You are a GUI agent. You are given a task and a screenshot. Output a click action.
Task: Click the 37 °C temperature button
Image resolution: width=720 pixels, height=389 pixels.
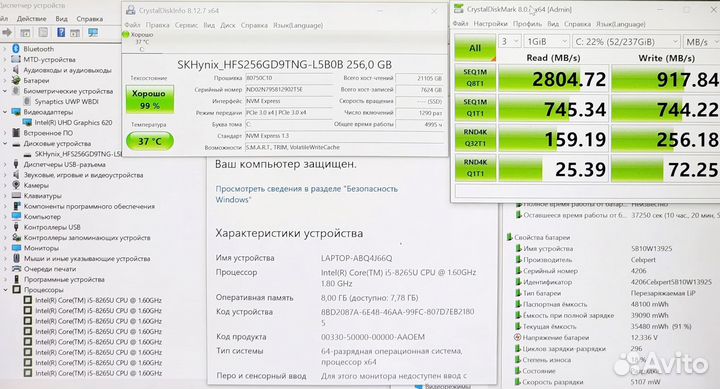(150, 141)
